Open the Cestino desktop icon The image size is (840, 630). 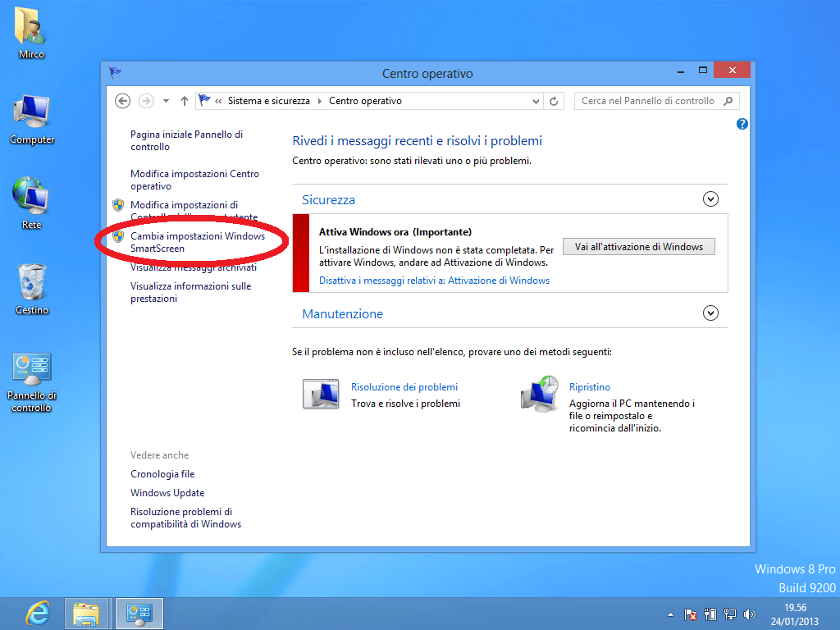[x=32, y=290]
